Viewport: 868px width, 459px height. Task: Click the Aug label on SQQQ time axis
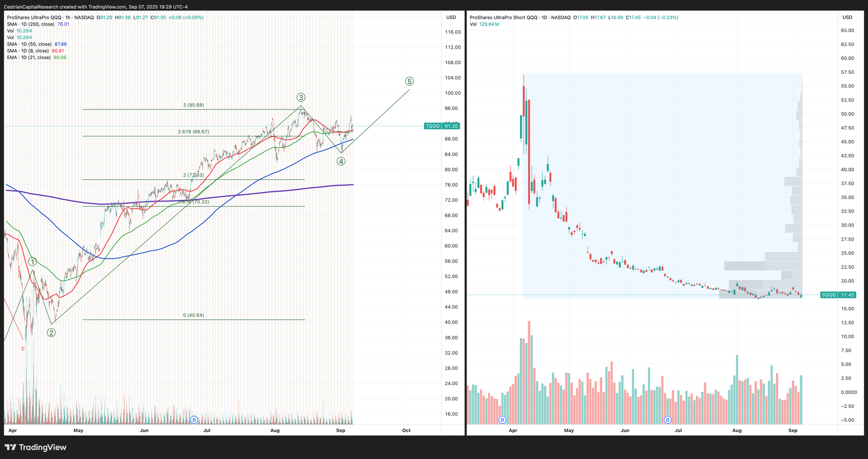(x=737, y=430)
